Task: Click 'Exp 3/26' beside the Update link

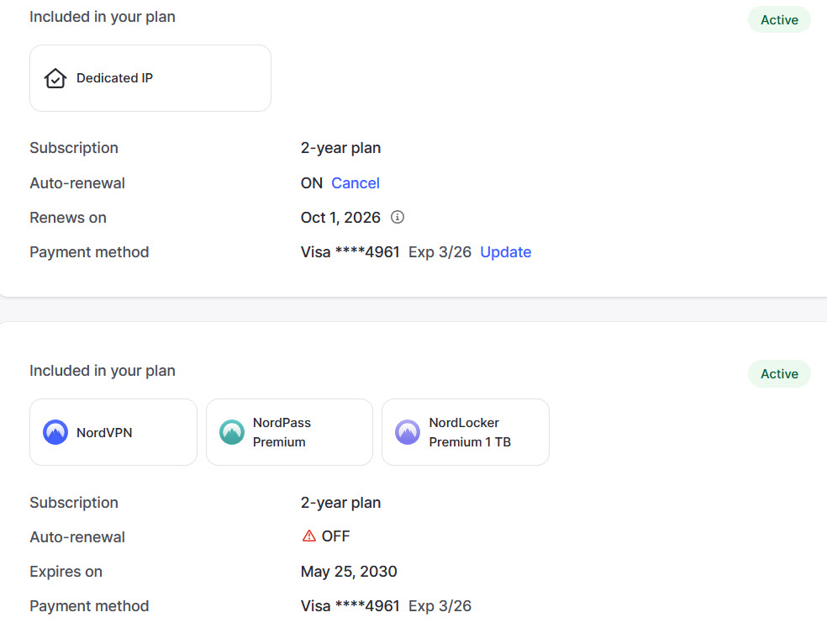Action: click(x=440, y=252)
